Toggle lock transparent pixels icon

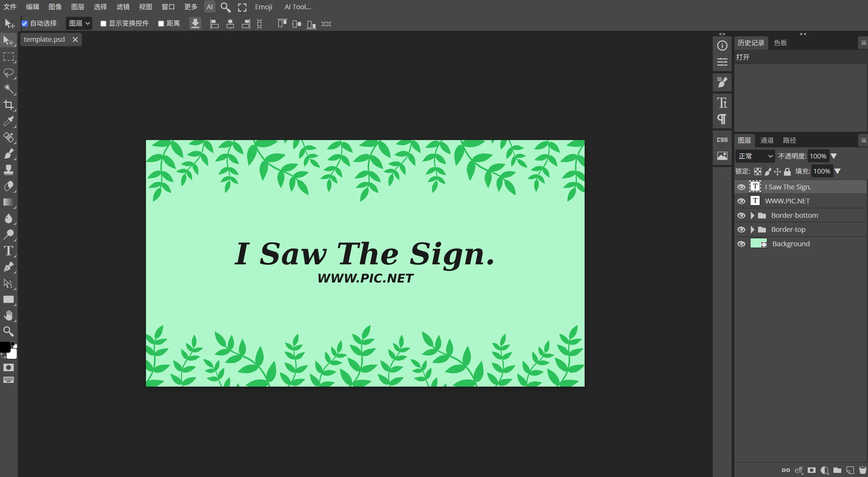(x=758, y=172)
